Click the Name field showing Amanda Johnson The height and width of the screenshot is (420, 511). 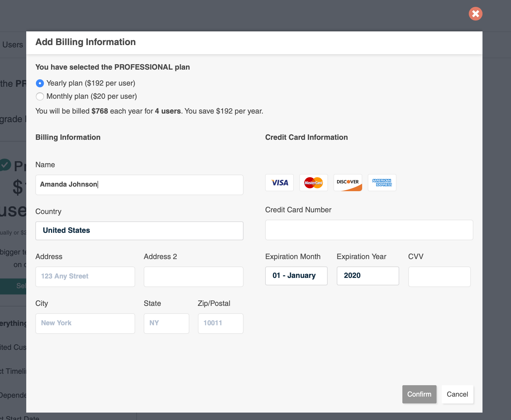pyautogui.click(x=139, y=185)
